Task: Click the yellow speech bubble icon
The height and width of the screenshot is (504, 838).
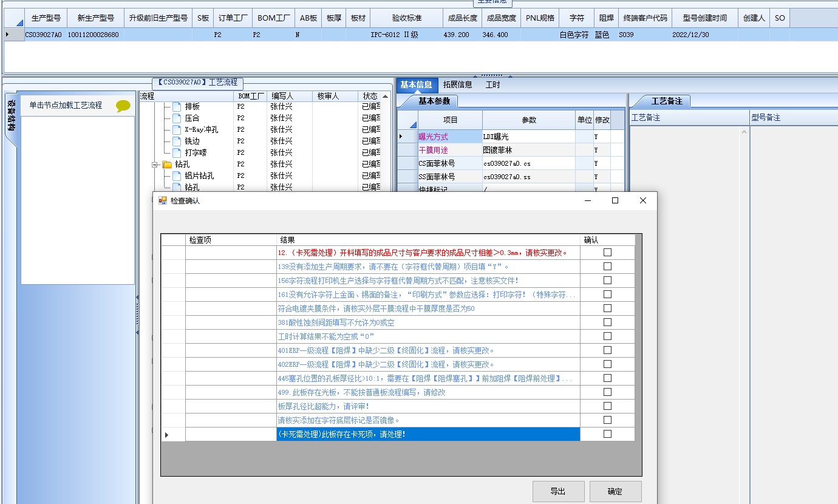Action: pyautogui.click(x=123, y=106)
